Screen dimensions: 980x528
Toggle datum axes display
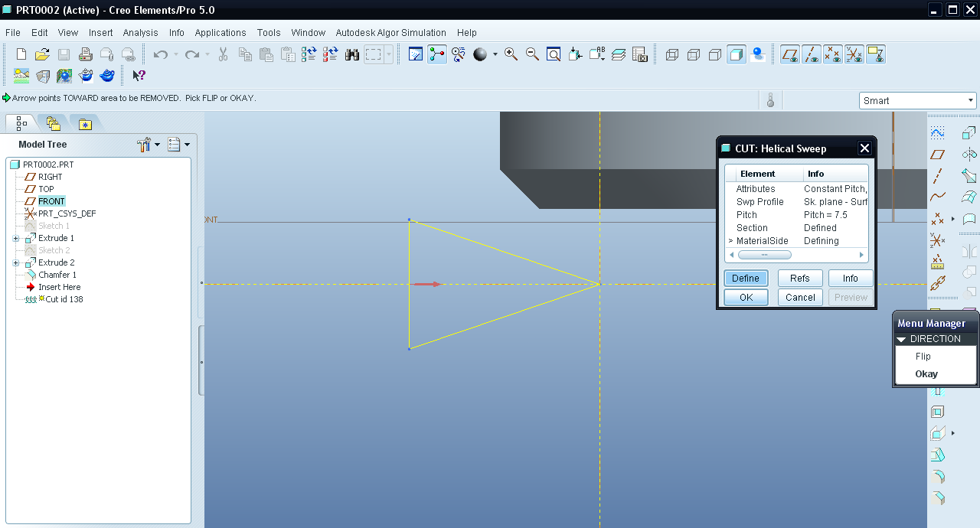(812, 54)
